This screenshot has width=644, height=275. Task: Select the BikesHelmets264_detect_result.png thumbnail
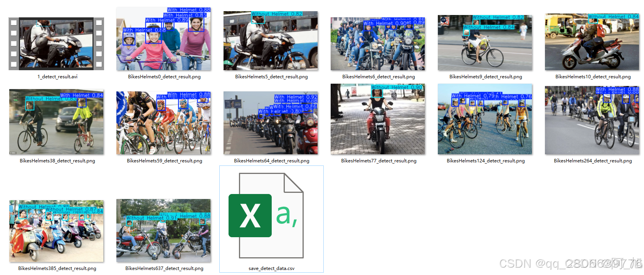[592, 120]
